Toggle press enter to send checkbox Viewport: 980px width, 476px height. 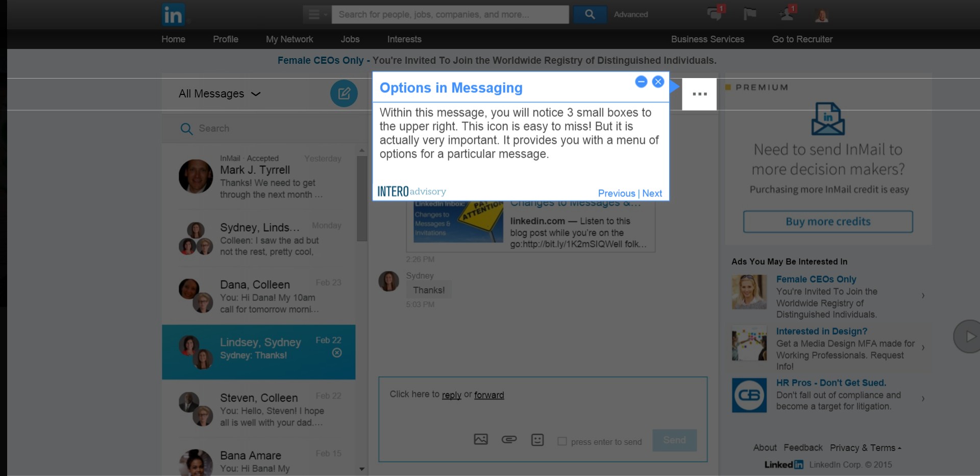pos(562,441)
